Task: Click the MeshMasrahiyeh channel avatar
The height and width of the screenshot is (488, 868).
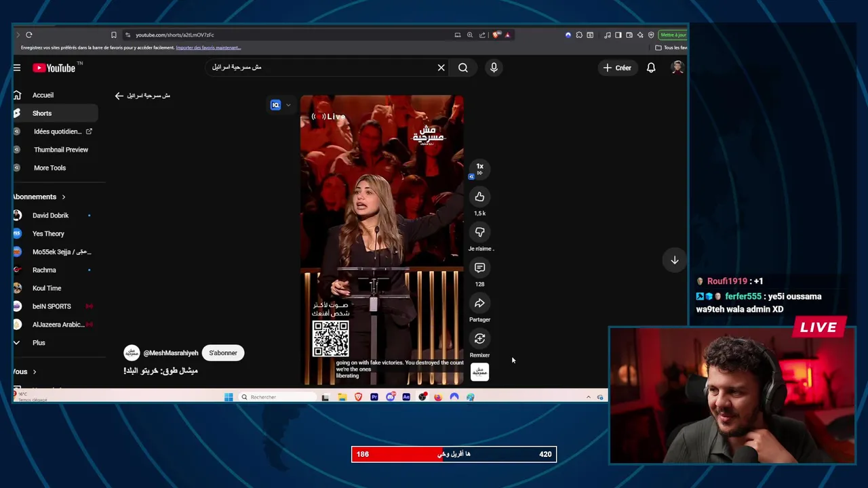Action: click(x=132, y=353)
